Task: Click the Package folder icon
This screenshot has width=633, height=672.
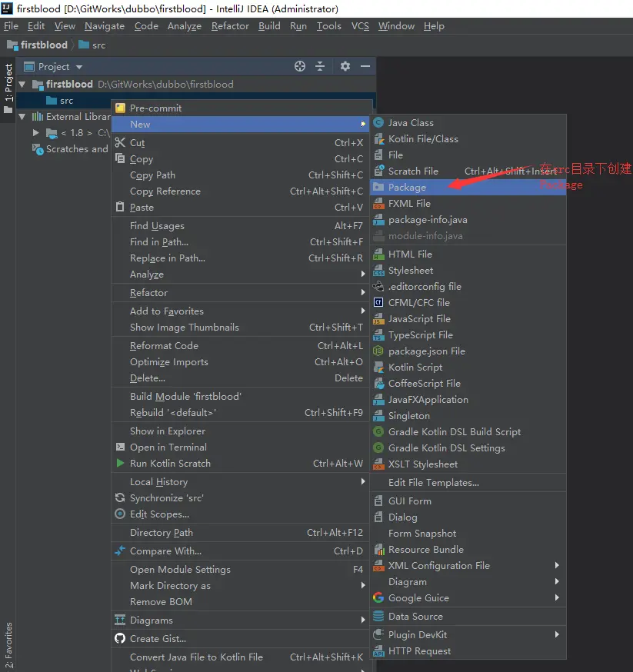Action: [x=378, y=188]
